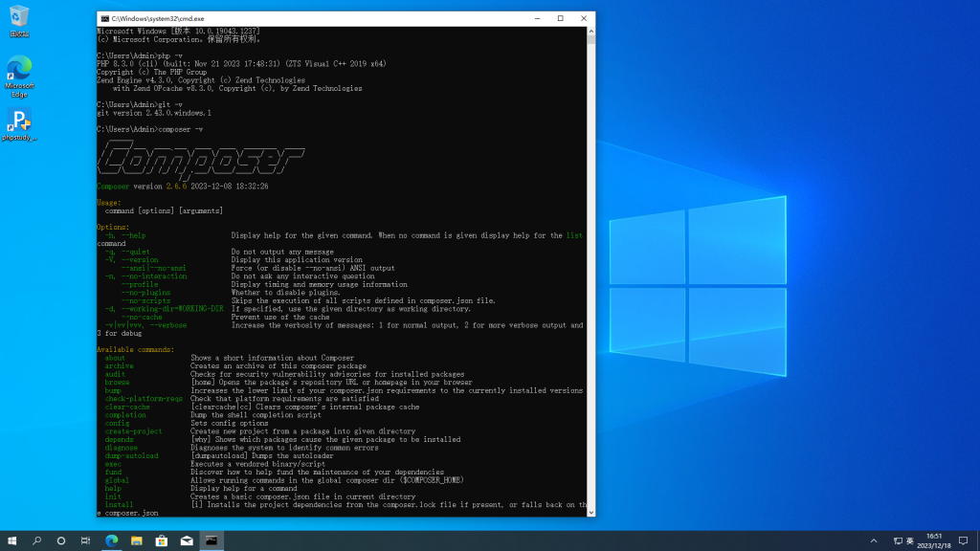The height and width of the screenshot is (551, 980).
Task: Click 'composer -v' command line
Action: (x=150, y=129)
